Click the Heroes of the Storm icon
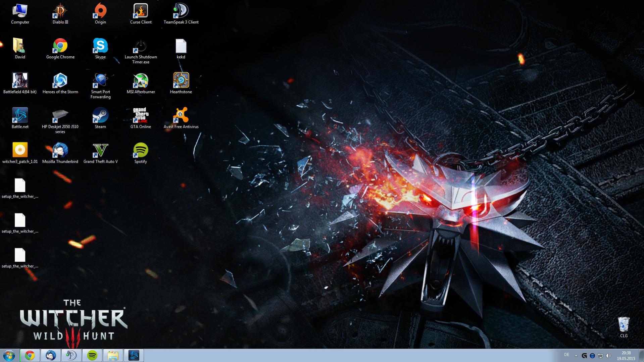The width and height of the screenshot is (644, 362). click(x=60, y=81)
